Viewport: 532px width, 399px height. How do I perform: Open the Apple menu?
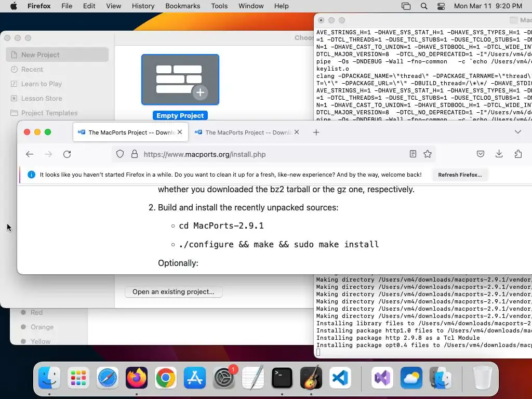[x=14, y=6]
